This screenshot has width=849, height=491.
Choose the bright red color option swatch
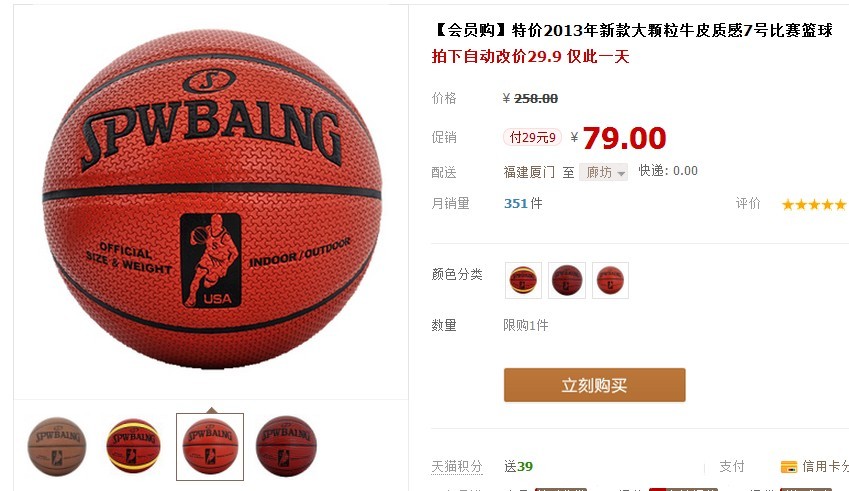tap(610, 280)
